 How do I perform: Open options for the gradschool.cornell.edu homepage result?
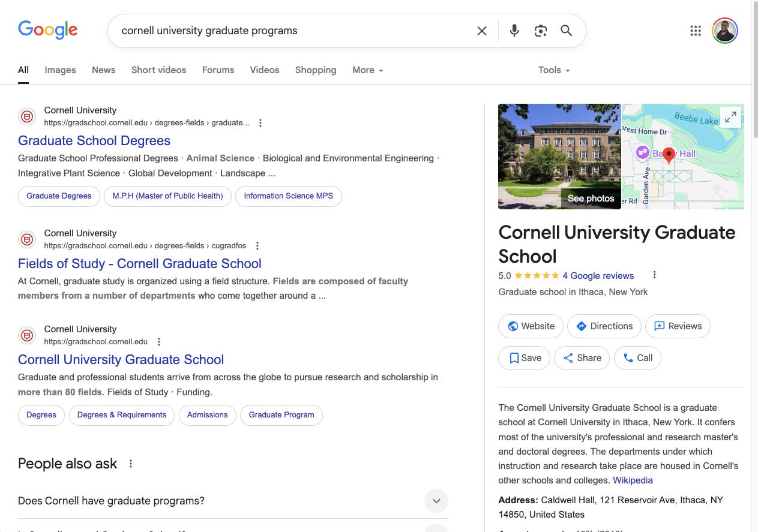(159, 342)
